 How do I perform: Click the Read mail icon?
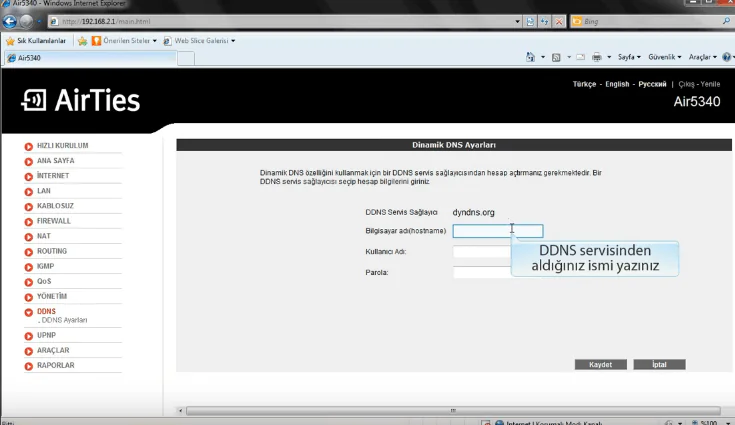point(580,57)
